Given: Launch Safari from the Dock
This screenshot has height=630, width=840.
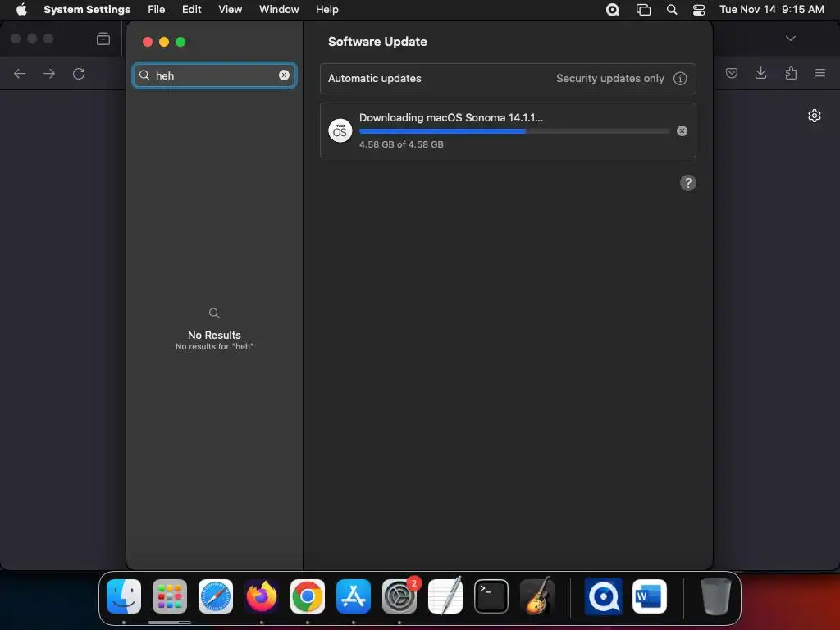Looking at the screenshot, I should (216, 596).
